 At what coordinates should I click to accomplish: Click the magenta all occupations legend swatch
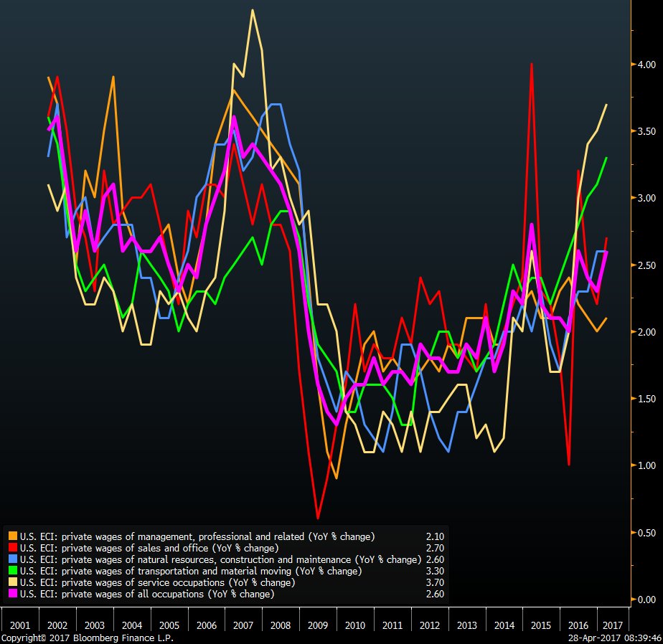click(x=12, y=594)
